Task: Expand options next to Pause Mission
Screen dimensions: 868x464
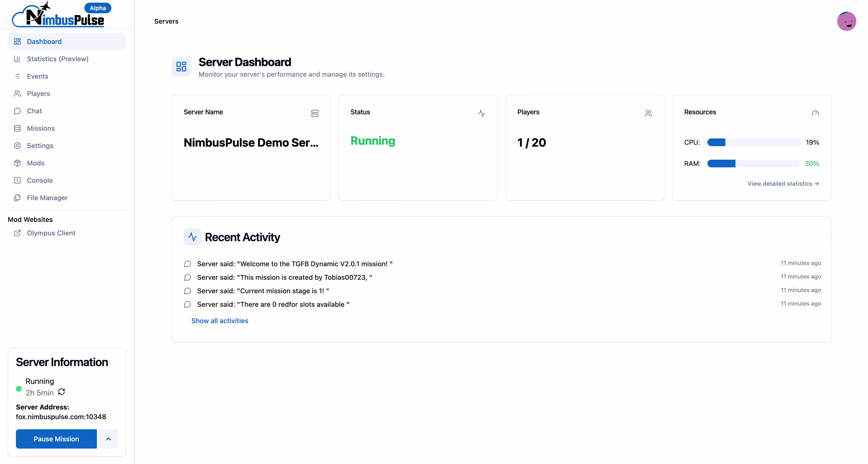Action: (108, 439)
